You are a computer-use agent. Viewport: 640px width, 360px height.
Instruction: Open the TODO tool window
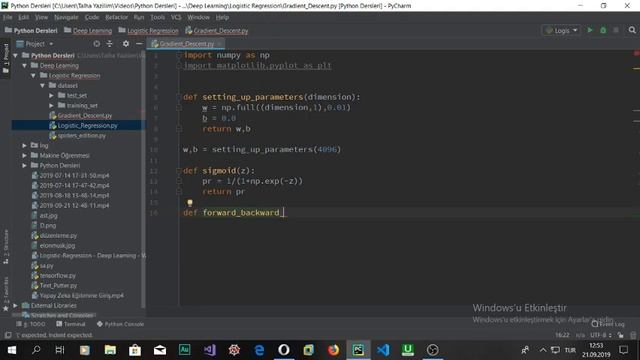pyautogui.click(x=32, y=324)
